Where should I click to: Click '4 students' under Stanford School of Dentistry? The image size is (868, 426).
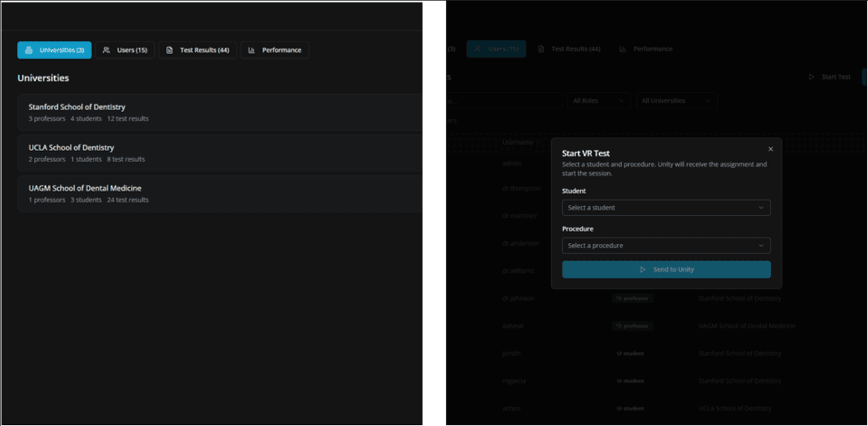click(86, 119)
